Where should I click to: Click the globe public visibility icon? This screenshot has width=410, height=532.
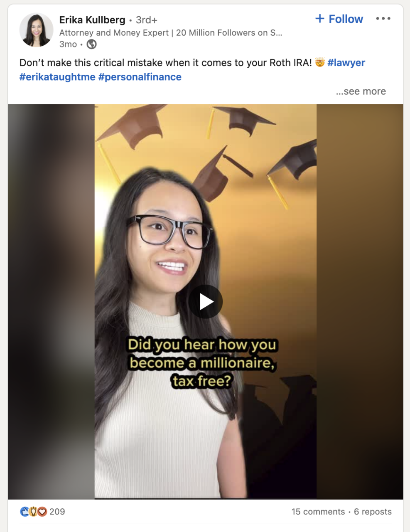(x=91, y=44)
